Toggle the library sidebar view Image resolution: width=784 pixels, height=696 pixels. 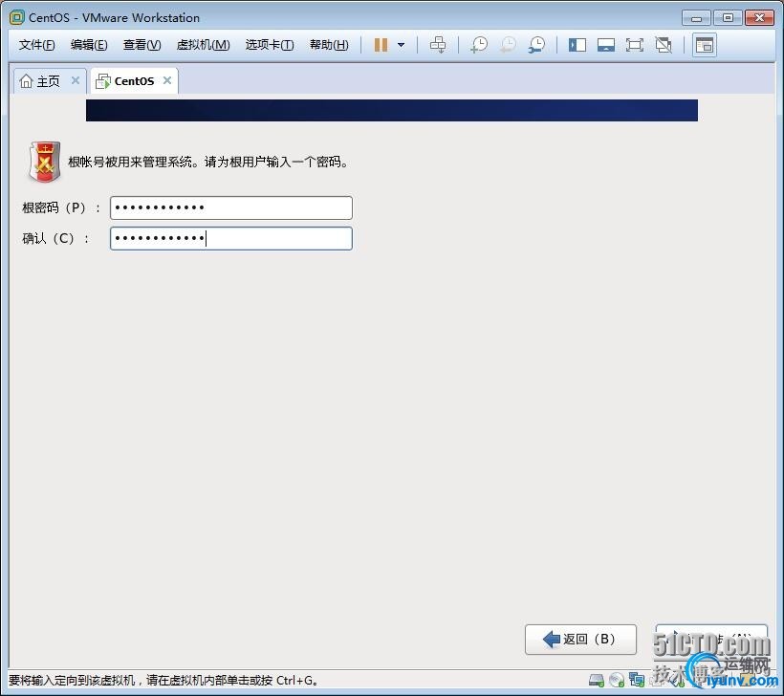click(577, 45)
